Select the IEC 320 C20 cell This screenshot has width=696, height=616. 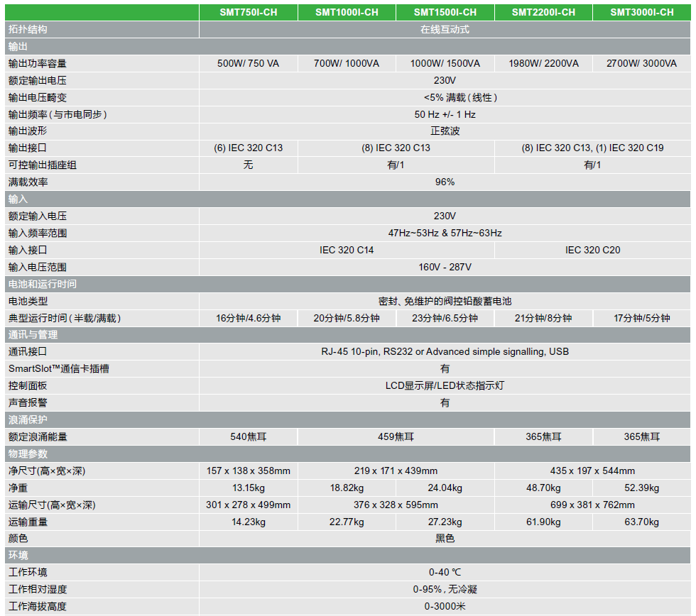[592, 250]
